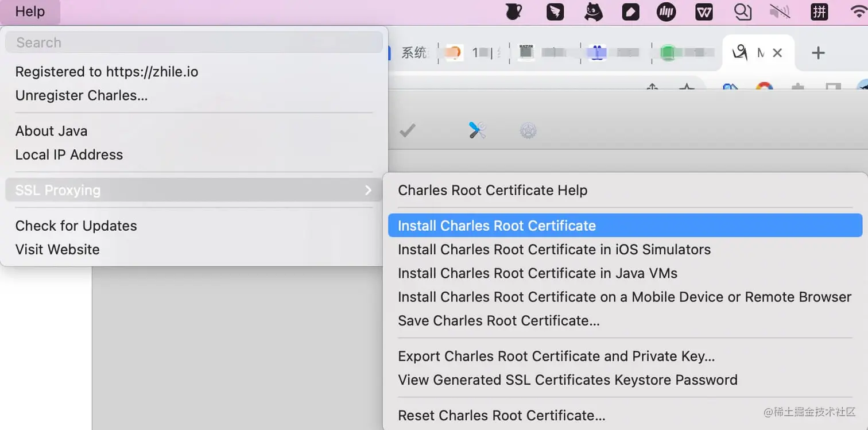Install Charles Root Certificate in Java VMs
The image size is (868, 430).
(x=625, y=273)
